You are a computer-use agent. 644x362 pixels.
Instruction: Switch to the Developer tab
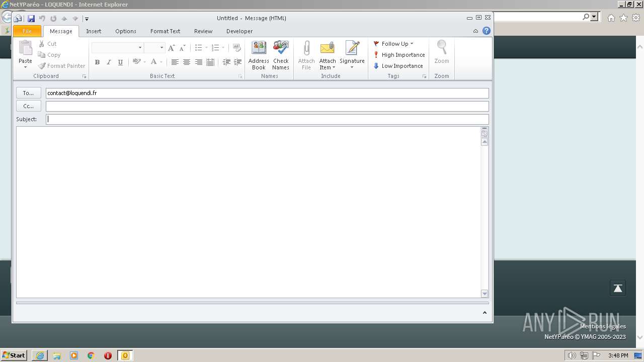(239, 31)
